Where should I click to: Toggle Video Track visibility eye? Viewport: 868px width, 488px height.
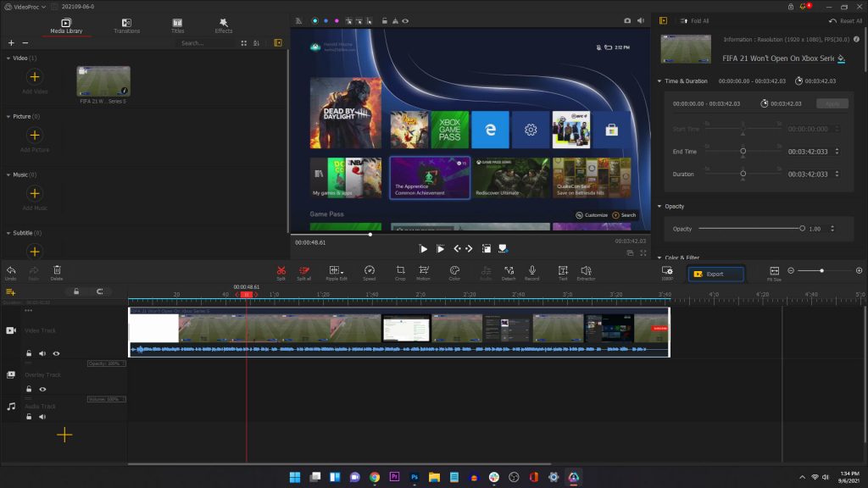(56, 353)
